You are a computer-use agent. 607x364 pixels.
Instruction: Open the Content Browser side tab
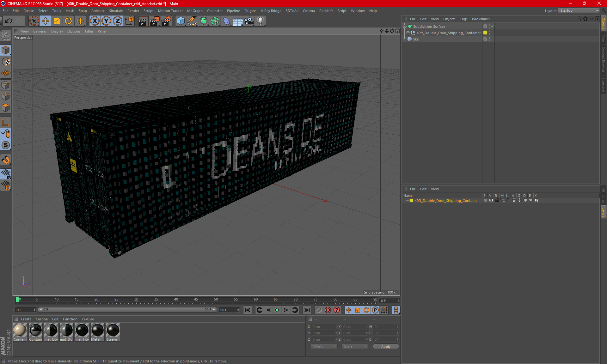point(604,59)
